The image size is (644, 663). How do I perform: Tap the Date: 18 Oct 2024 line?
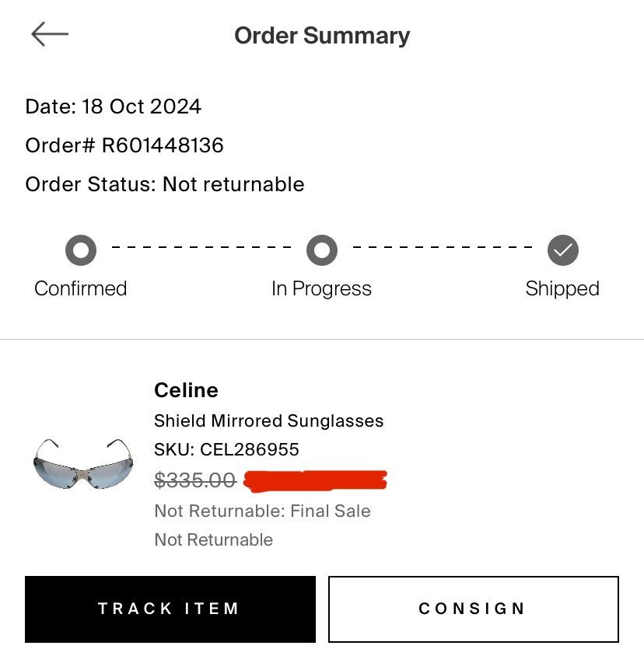point(114,106)
